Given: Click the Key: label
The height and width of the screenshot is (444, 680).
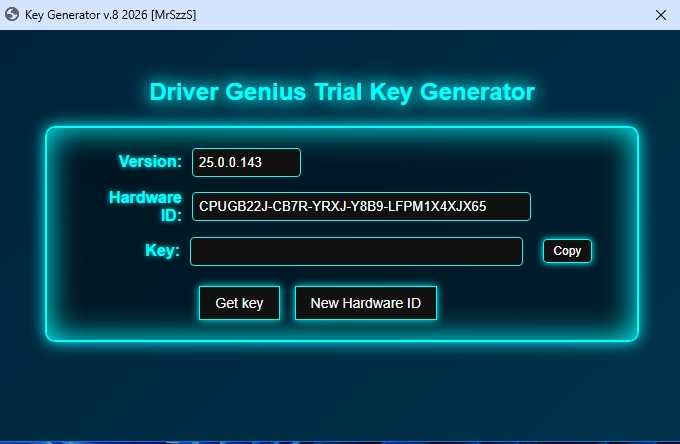Looking at the screenshot, I should pos(162,251).
